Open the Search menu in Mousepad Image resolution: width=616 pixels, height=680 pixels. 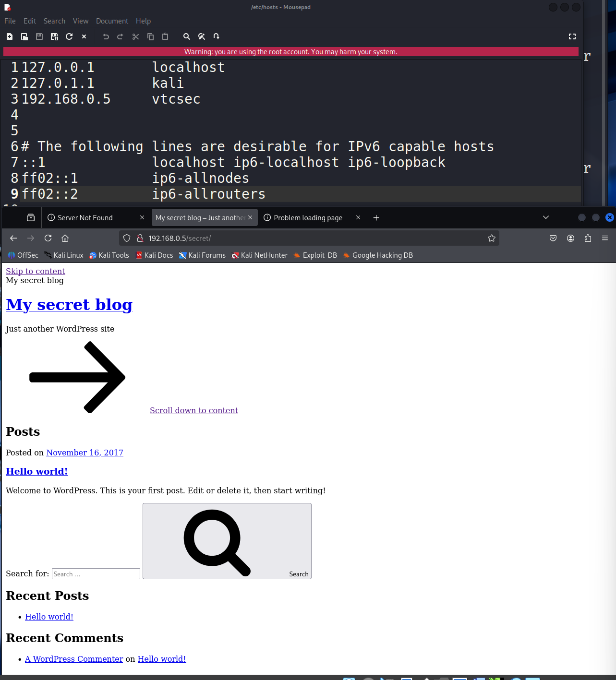tap(54, 21)
